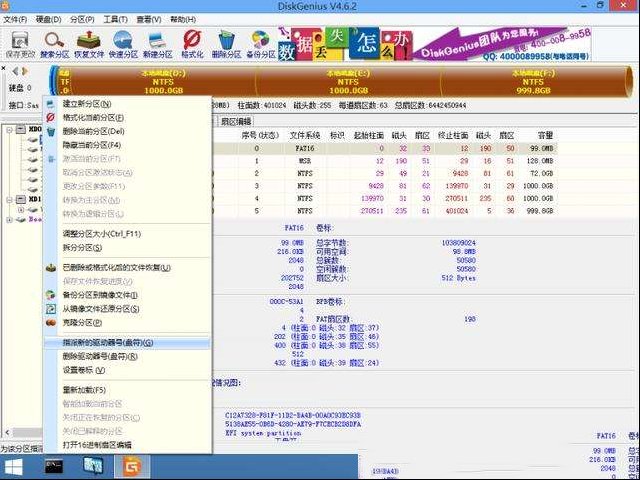The image size is (640, 480).
Task: Expand the bottom purple tree node
Action: [9, 220]
